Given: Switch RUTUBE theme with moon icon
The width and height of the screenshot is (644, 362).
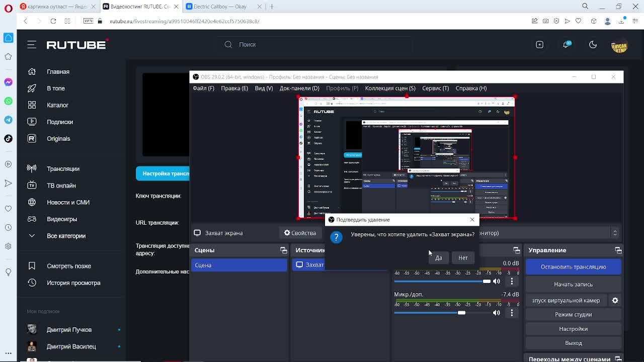Looking at the screenshot, I should click(593, 44).
